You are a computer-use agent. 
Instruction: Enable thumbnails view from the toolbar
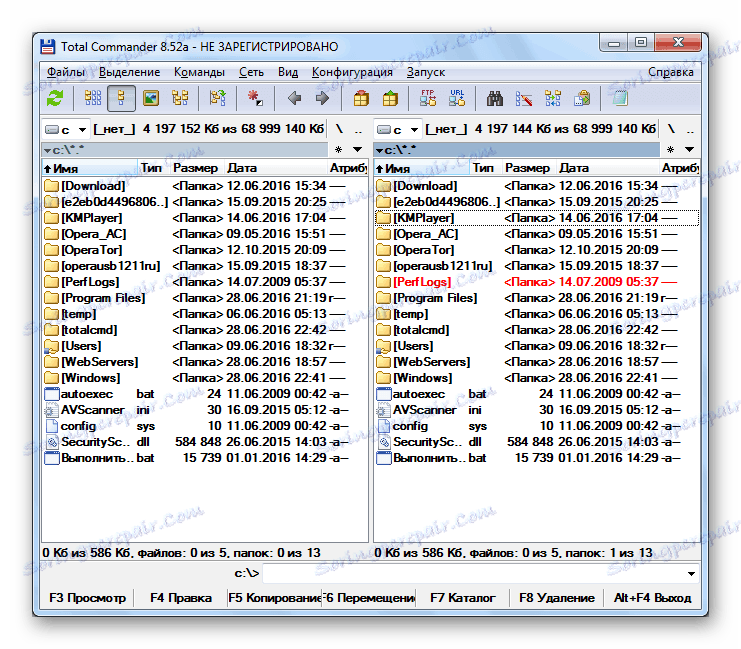pyautogui.click(x=151, y=98)
